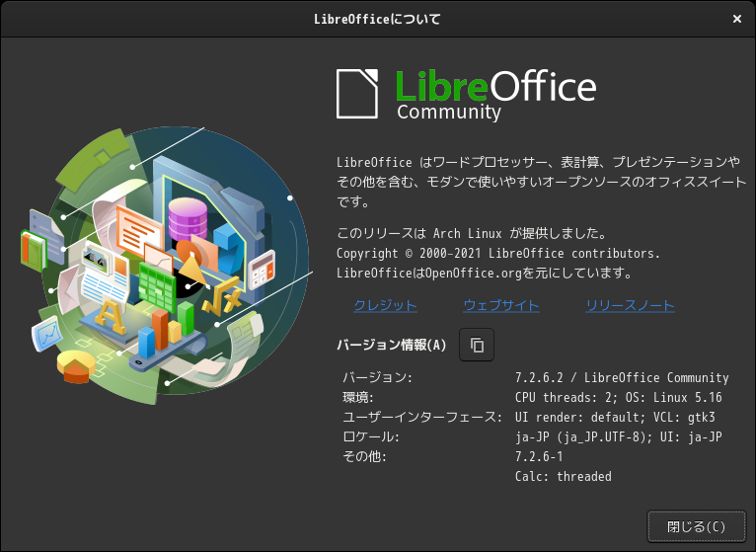
Task: Open the クレジット link
Action: 385,305
